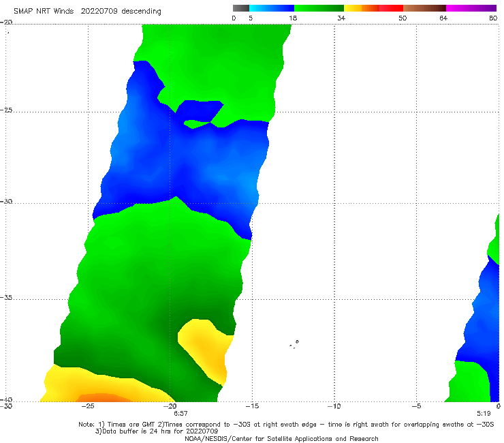
Task: Click the note '3)Data buffer is 24 hrs'
Action: (x=157, y=431)
